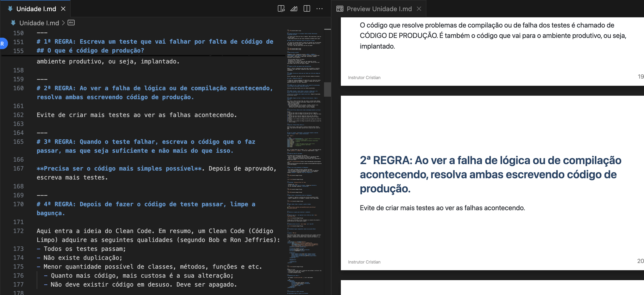This screenshot has height=295, width=644.
Task: Select line number 158 in the gutter
Action: [19, 70]
